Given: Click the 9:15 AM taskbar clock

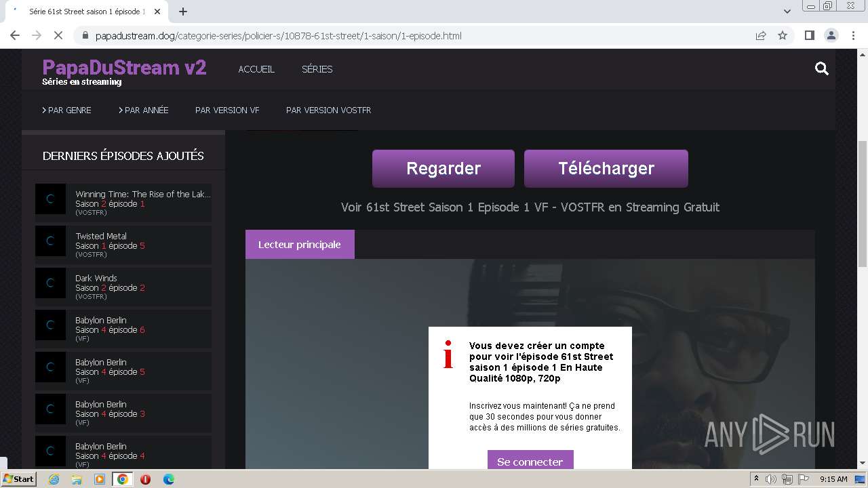Looking at the screenshot, I should click(833, 479).
